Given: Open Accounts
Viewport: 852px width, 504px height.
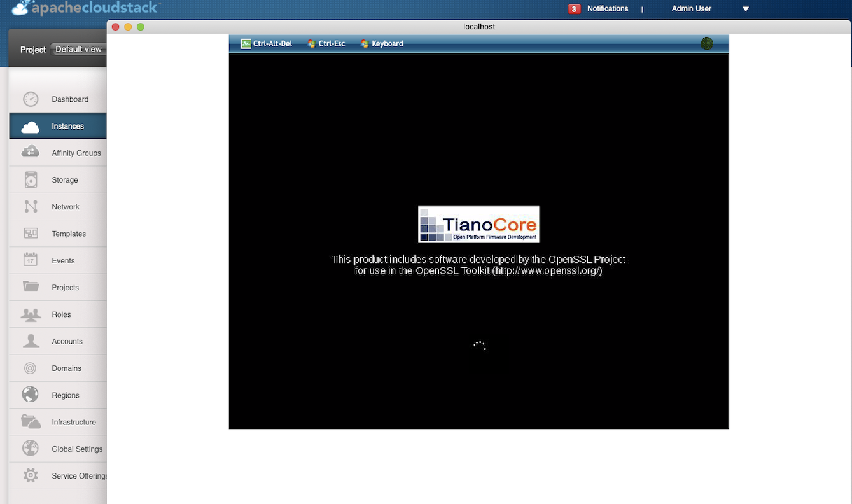Looking at the screenshot, I should 58,341.
